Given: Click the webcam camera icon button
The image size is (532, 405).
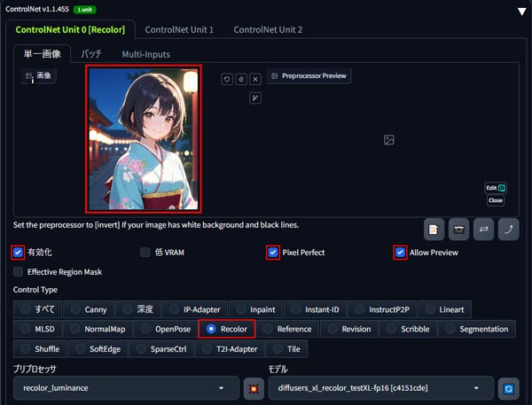Looking at the screenshot, I should point(458,230).
